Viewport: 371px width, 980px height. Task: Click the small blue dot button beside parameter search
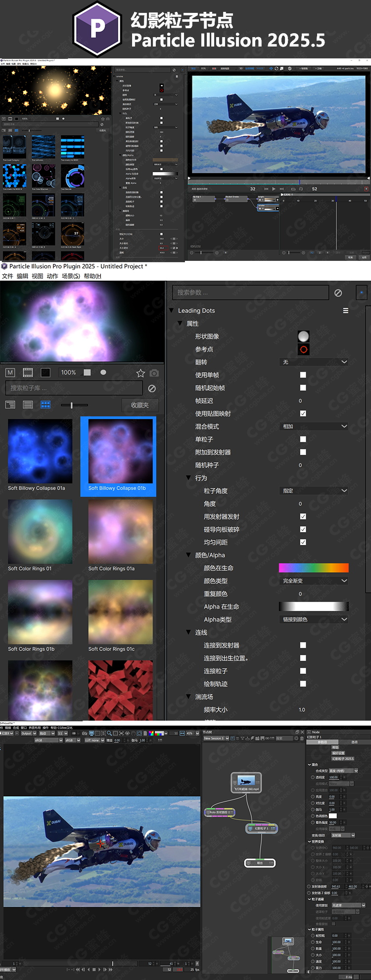[x=362, y=293]
